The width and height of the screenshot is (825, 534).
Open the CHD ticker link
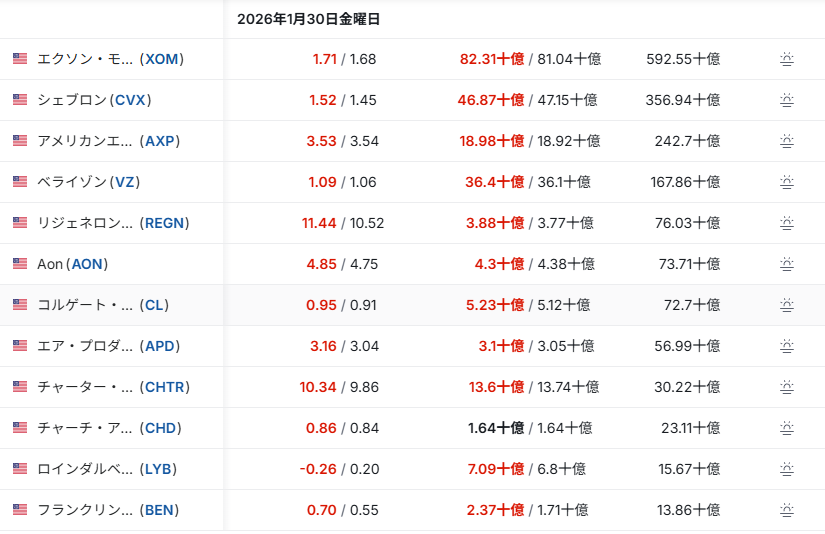tap(161, 428)
